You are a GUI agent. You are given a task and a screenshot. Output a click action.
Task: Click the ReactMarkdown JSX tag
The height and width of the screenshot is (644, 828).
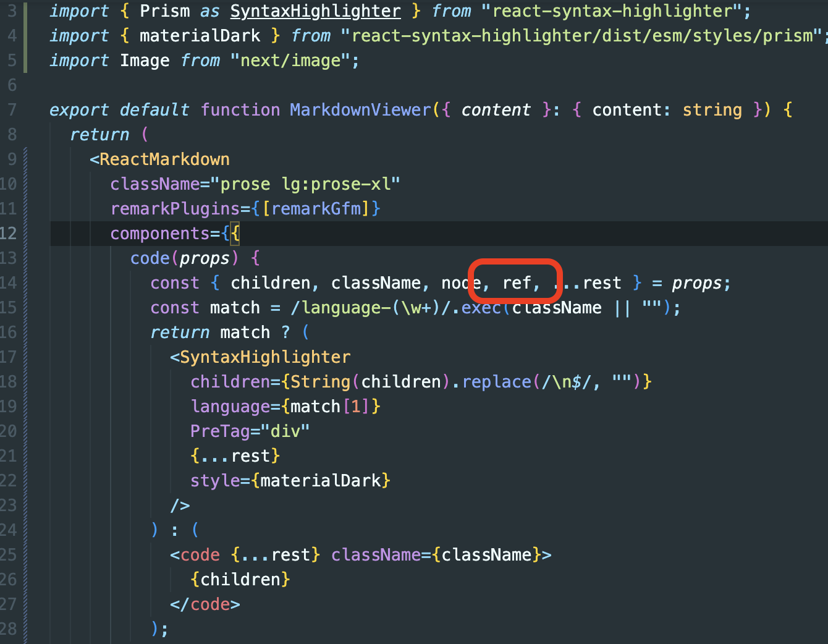point(164,159)
